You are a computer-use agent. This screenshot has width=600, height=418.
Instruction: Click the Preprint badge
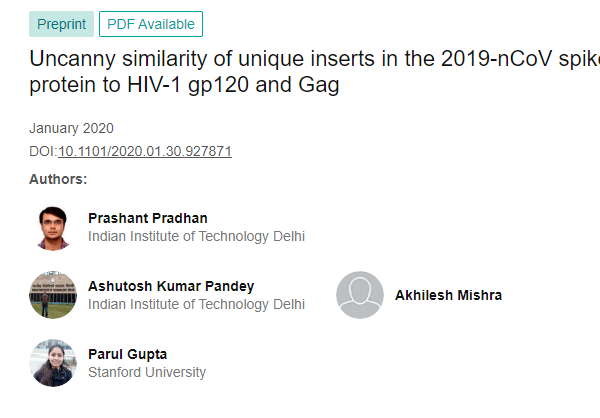[61, 24]
